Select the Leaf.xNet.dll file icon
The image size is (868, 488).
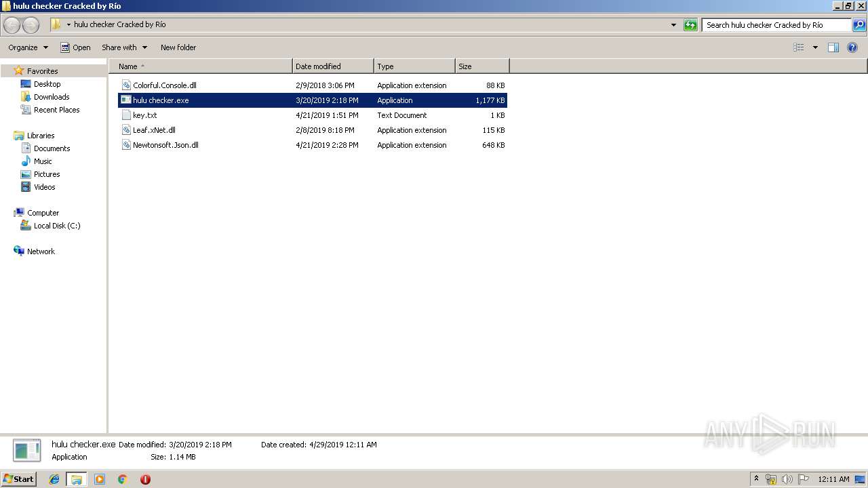pyautogui.click(x=126, y=130)
